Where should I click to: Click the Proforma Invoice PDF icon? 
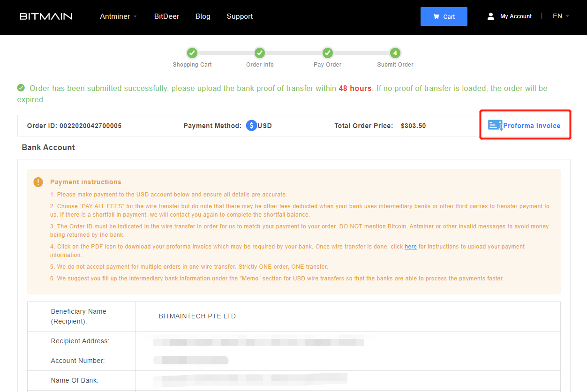click(x=495, y=125)
